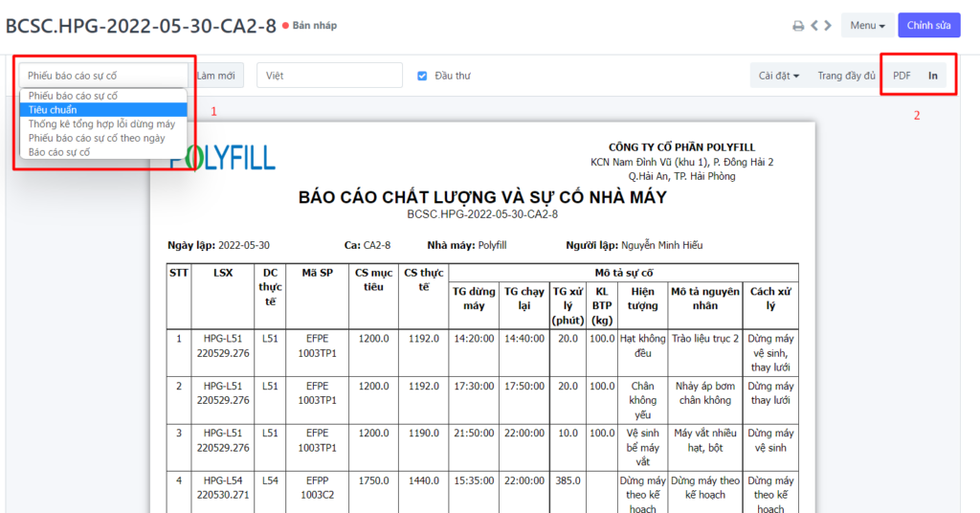Open the print format select box
The image size is (980, 513).
pyautogui.click(x=103, y=76)
